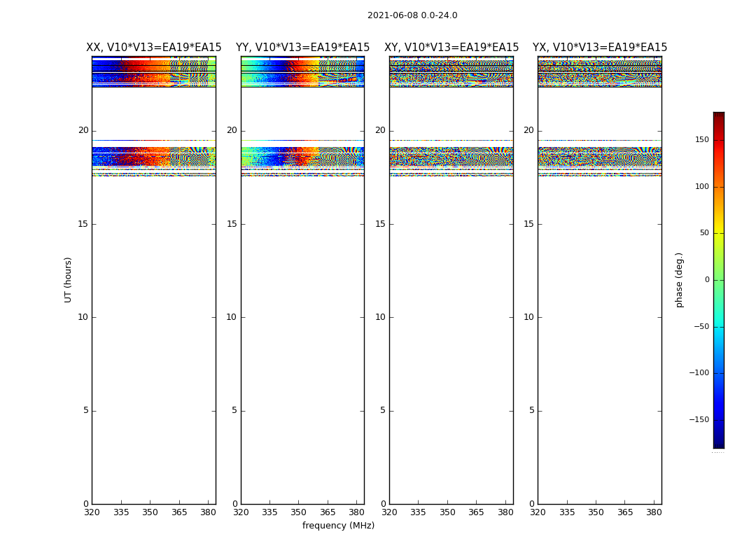
Task: Click the '20' hour tick of YX panel
Action: pos(529,130)
